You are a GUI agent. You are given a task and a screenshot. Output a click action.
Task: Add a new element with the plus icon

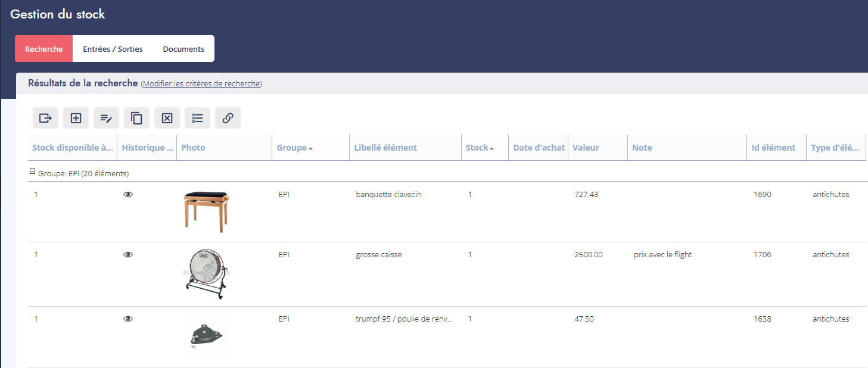coord(76,118)
